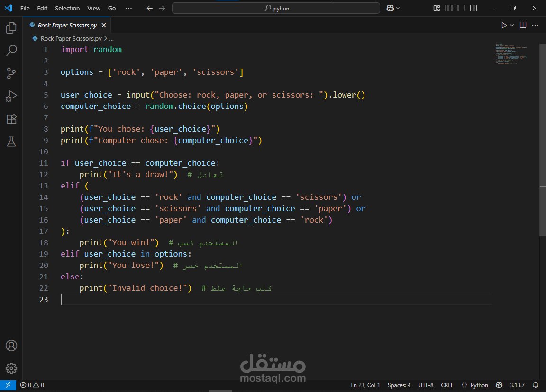Click Copilot status icon in status bar
Image resolution: width=546 pixels, height=392 pixels.
[499, 385]
